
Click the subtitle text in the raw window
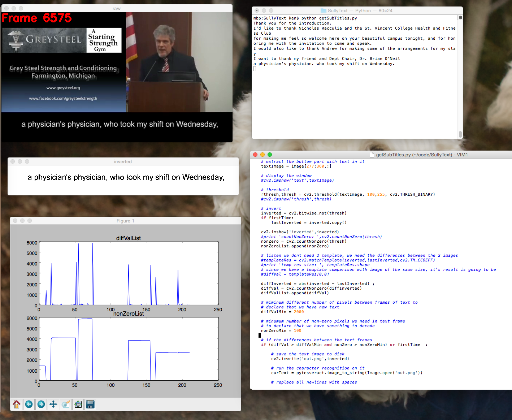120,124
